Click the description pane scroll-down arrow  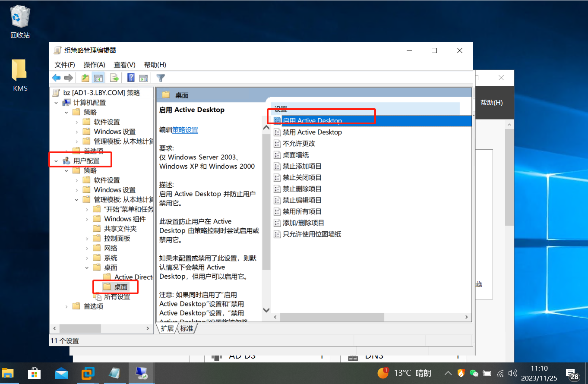point(266,310)
